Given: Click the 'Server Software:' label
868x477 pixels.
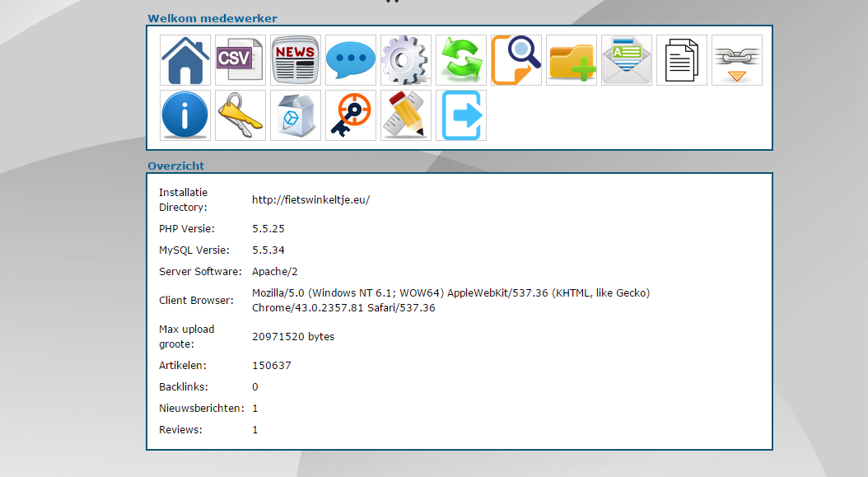Looking at the screenshot, I should click(200, 272).
